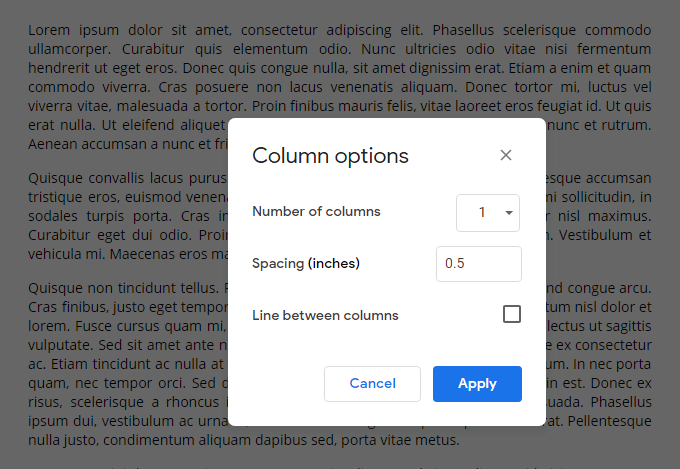Click the Number of columns label

316,212
